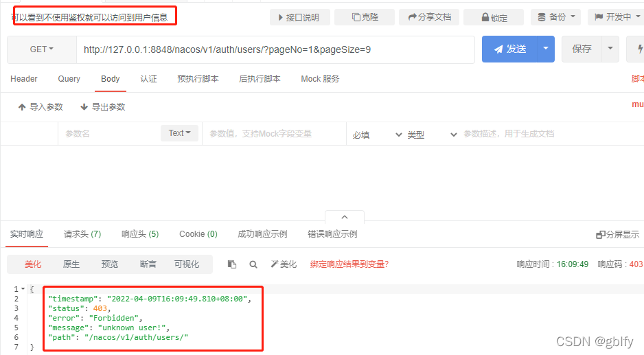
Task: Click 分屏显示 split screen display
Action: point(618,235)
